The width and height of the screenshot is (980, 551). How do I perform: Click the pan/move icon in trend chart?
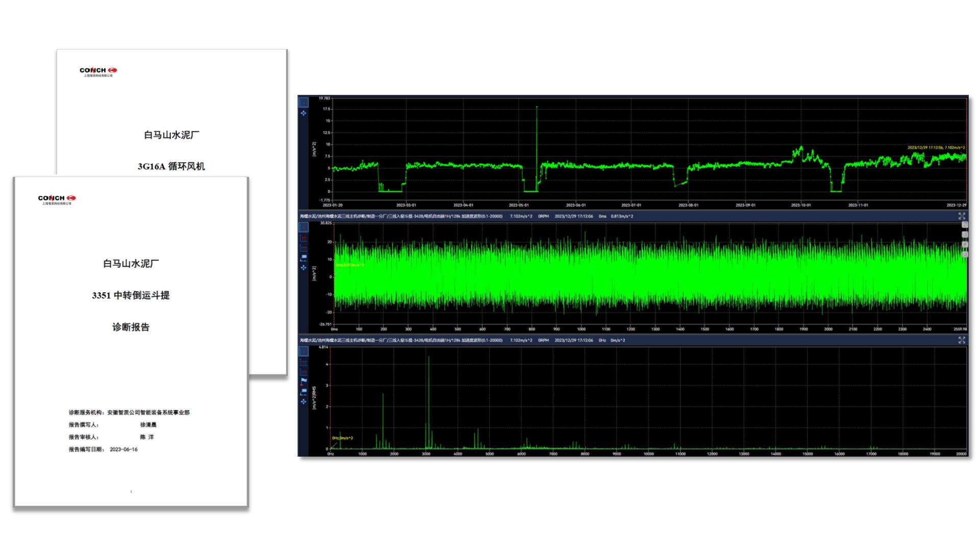pyautogui.click(x=303, y=113)
